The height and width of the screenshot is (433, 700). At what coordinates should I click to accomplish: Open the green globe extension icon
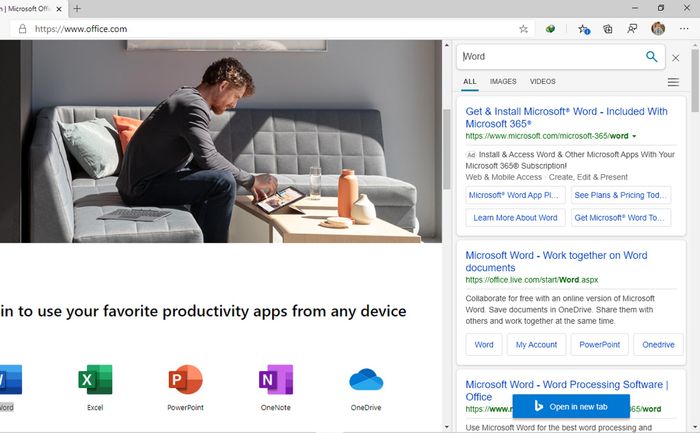pyautogui.click(x=550, y=29)
